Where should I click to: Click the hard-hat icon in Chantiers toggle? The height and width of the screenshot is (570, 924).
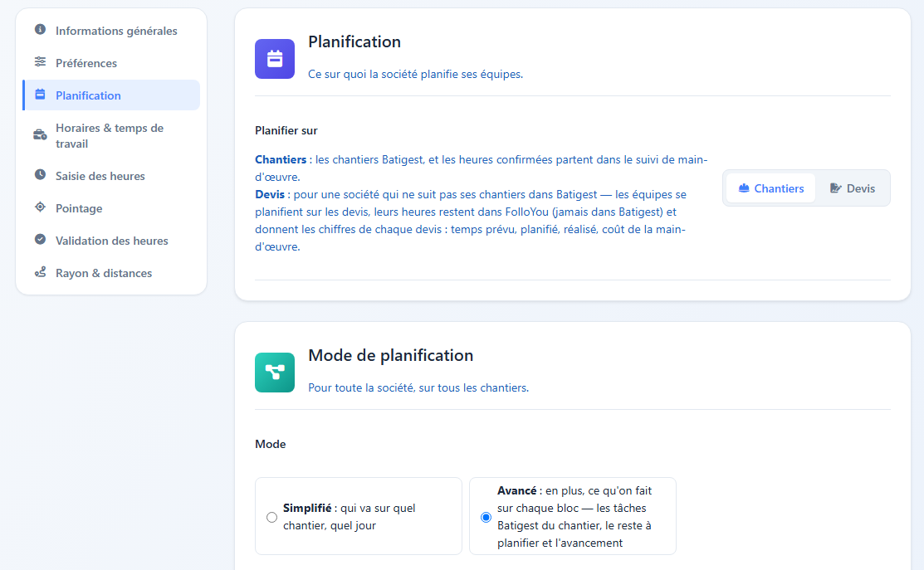click(744, 188)
